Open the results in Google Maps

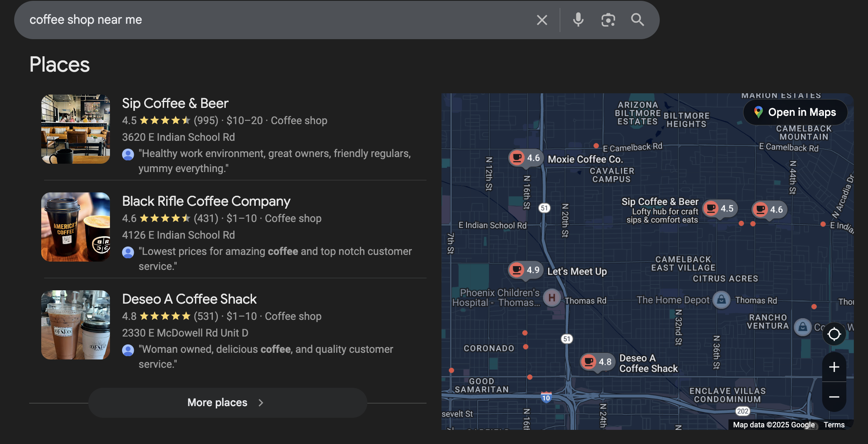(x=795, y=112)
